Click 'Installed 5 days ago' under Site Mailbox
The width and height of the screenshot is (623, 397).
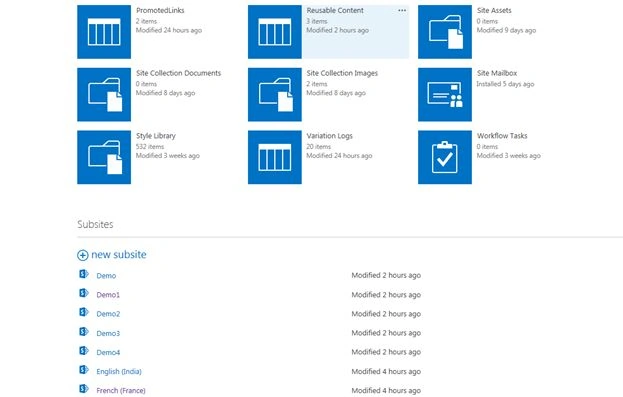[505, 84]
